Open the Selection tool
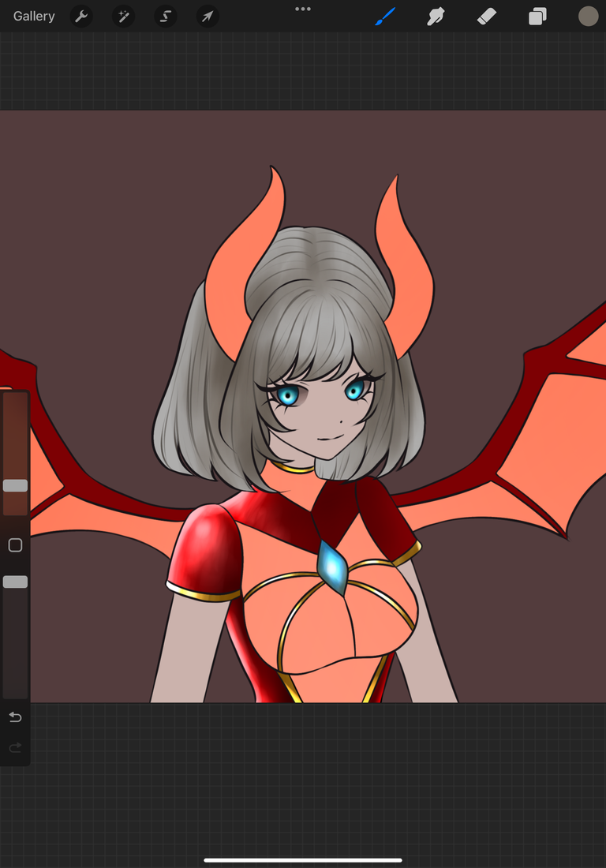Viewport: 606px width, 868px height. tap(166, 16)
